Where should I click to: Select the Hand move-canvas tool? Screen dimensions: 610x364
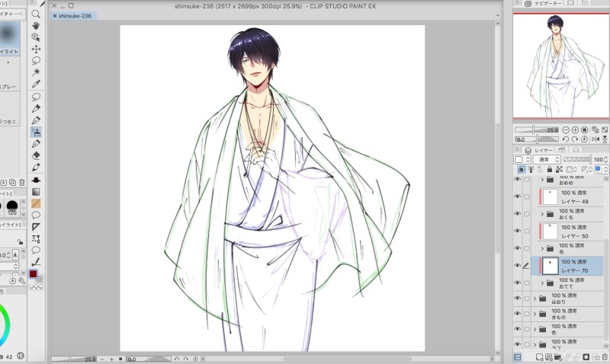(36, 26)
